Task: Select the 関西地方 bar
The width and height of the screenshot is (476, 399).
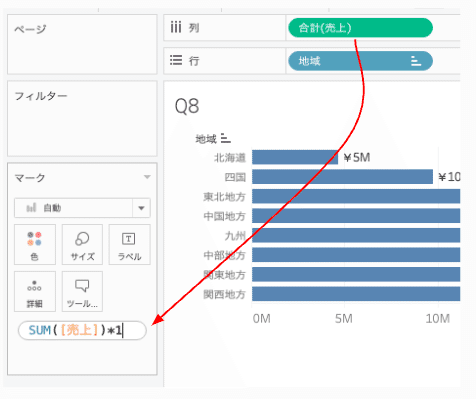Action: coord(356,294)
